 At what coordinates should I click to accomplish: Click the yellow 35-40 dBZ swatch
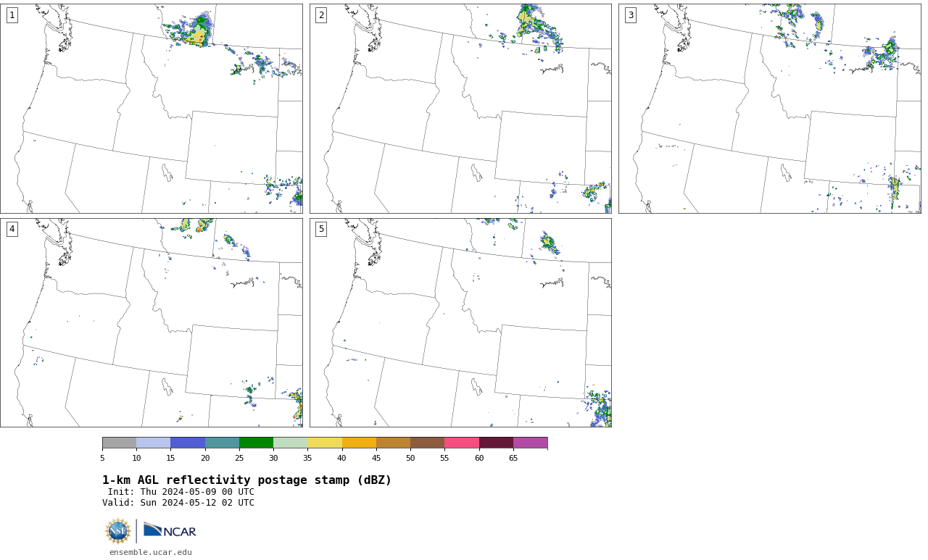tap(325, 443)
